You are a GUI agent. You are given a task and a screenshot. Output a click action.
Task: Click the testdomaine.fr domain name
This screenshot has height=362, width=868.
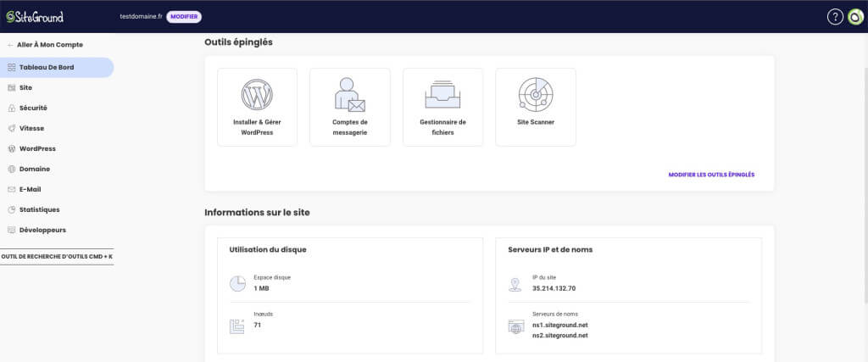pyautogui.click(x=141, y=17)
